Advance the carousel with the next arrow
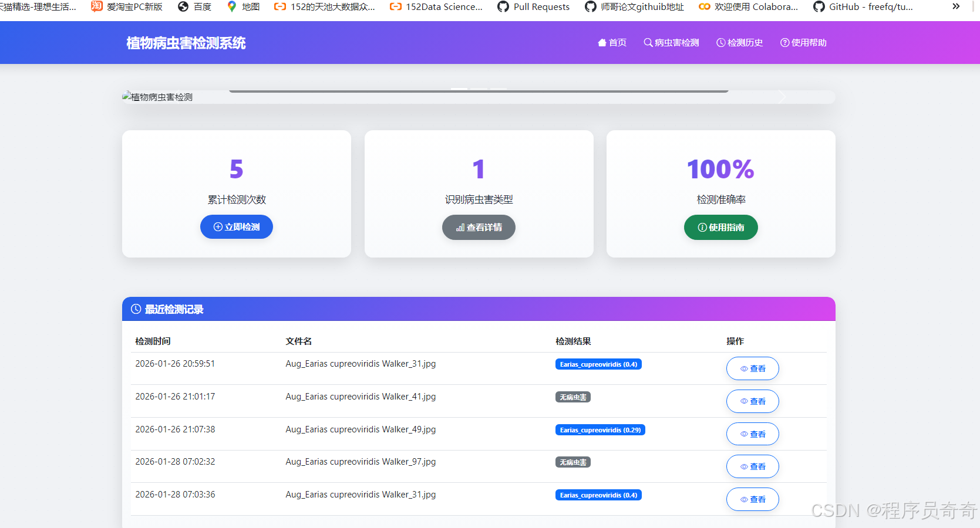The width and height of the screenshot is (980, 528). pyautogui.click(x=782, y=97)
